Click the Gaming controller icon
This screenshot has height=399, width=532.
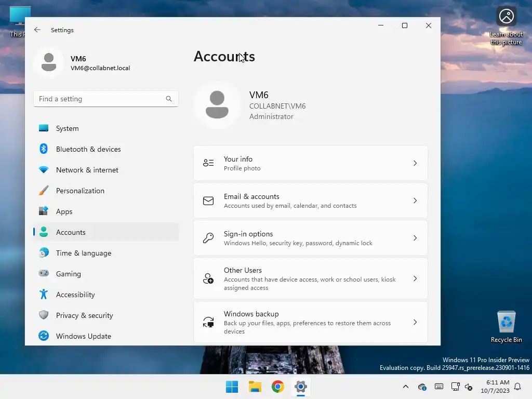click(44, 273)
